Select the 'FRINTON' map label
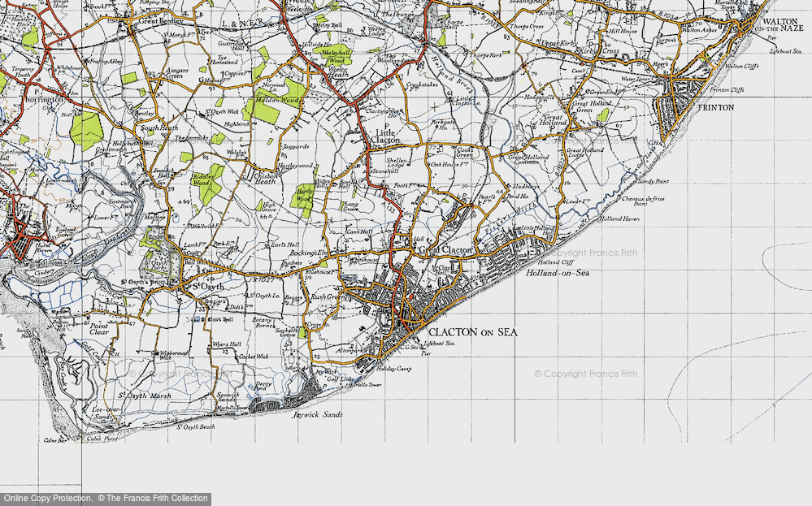This screenshot has width=812, height=506. click(716, 107)
